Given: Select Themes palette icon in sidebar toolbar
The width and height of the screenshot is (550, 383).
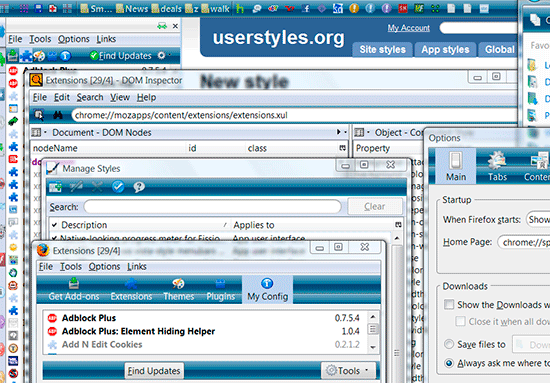Looking at the screenshot, I should pos(39,55).
